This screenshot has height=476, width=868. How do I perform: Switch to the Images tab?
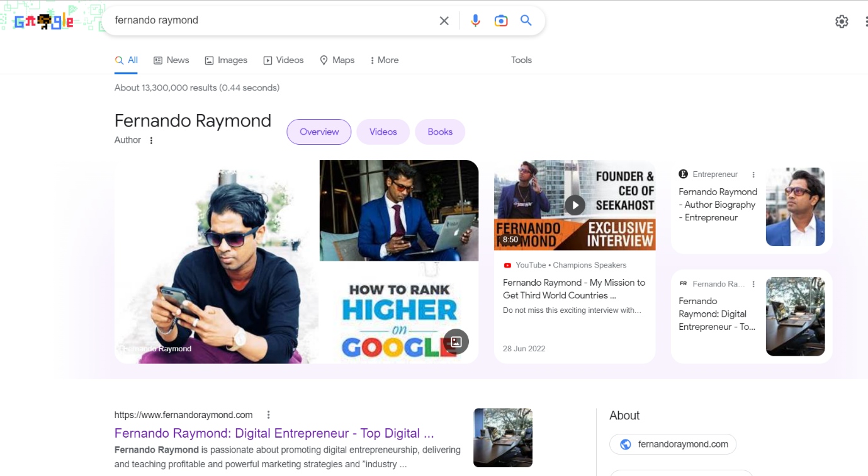[x=226, y=60]
